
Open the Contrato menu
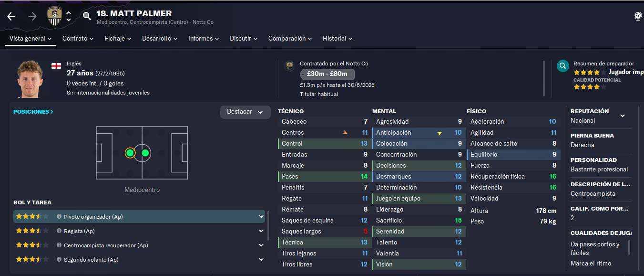pyautogui.click(x=78, y=38)
